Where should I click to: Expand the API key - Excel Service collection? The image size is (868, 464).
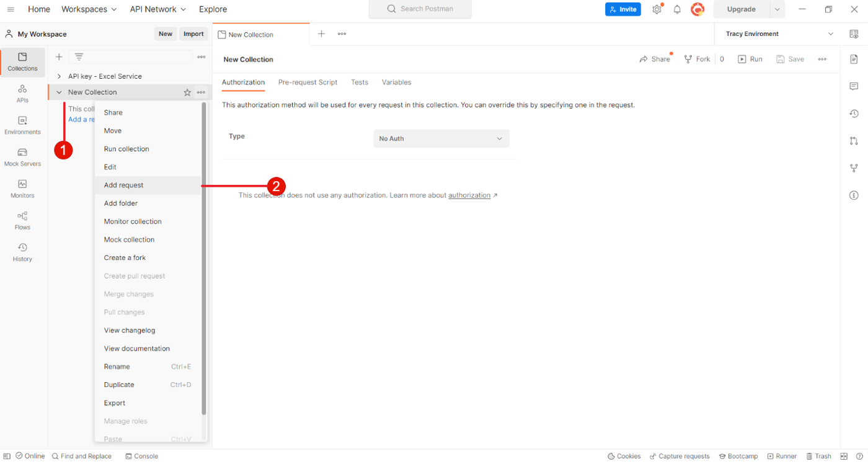pyautogui.click(x=59, y=76)
